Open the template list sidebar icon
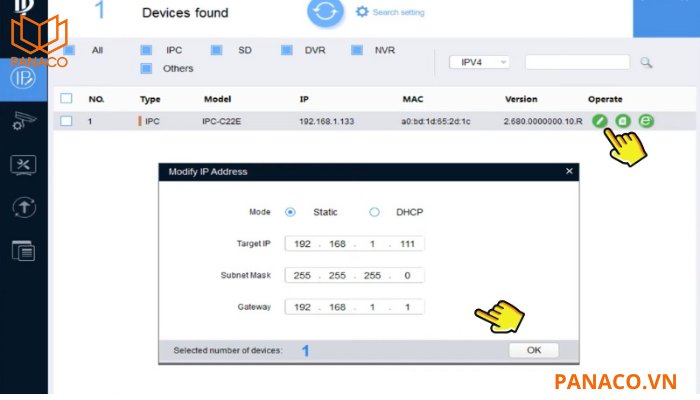700x400 pixels. pyautogui.click(x=23, y=250)
